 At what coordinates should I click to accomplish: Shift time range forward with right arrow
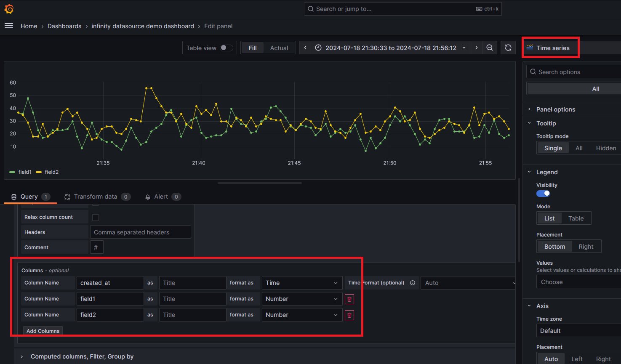(x=477, y=48)
